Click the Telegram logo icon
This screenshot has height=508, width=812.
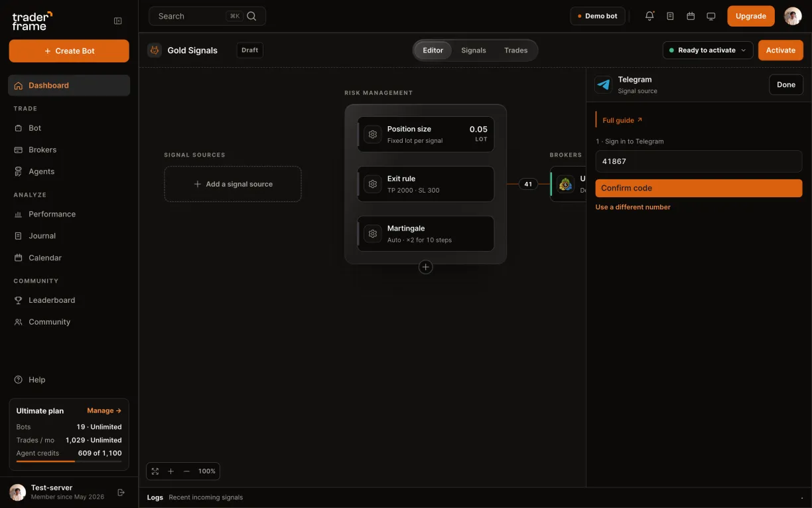click(604, 85)
